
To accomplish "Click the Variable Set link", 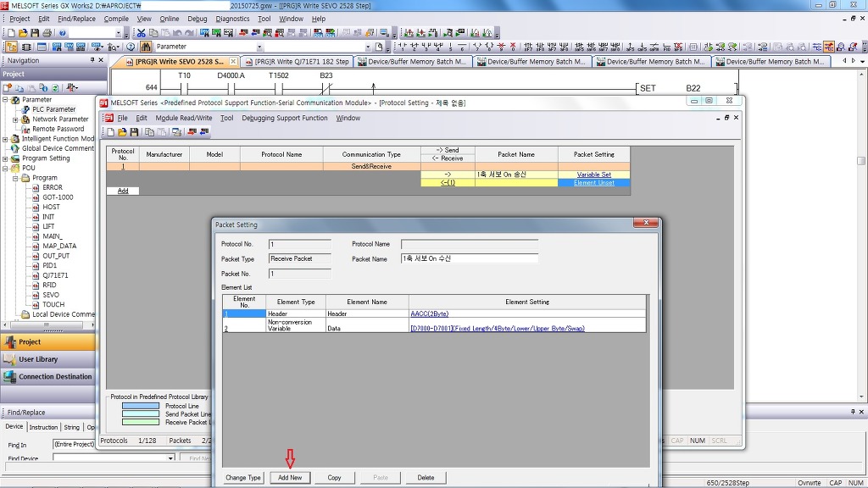I will [x=593, y=175].
